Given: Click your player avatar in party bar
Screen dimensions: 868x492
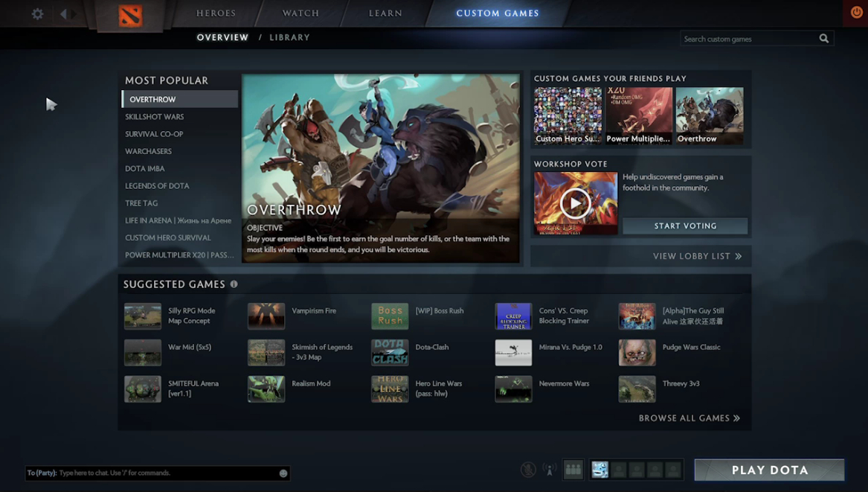Looking at the screenshot, I should [600, 470].
